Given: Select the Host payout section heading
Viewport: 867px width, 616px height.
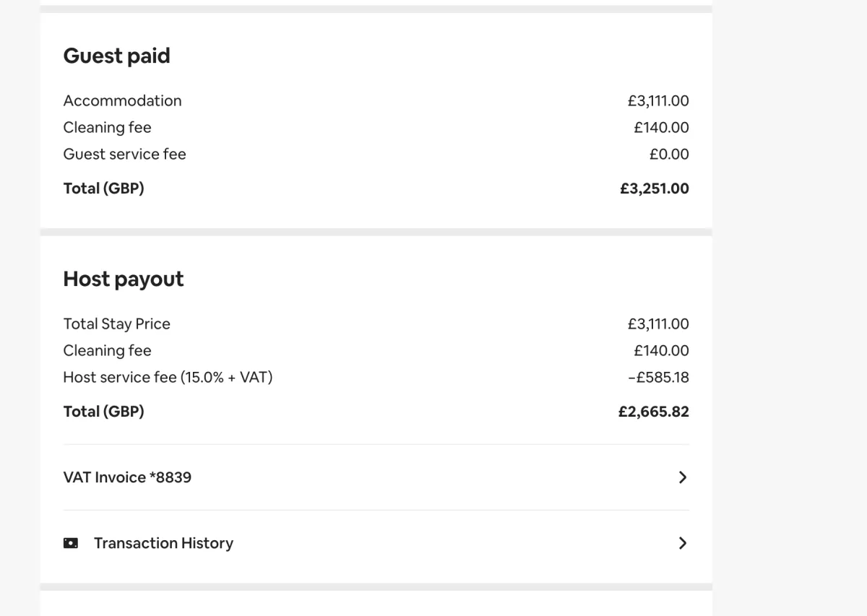Looking at the screenshot, I should (124, 279).
